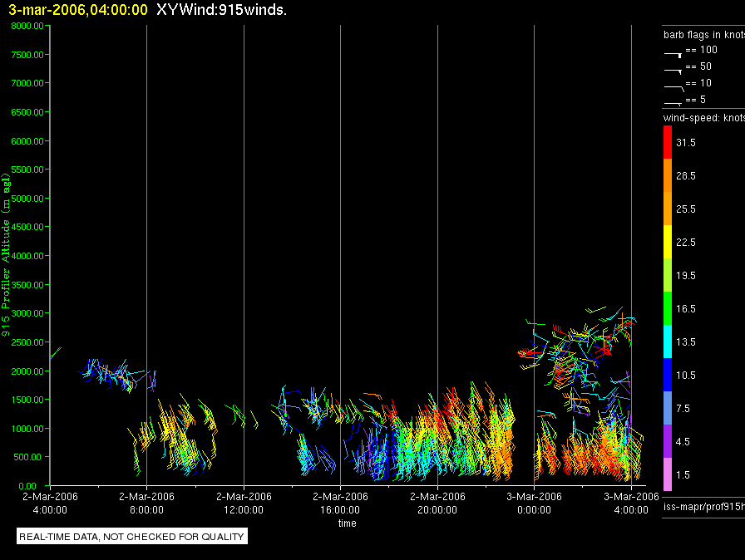Select the purple 4.5 knots swatch
The width and height of the screenshot is (745, 560).
click(668, 441)
